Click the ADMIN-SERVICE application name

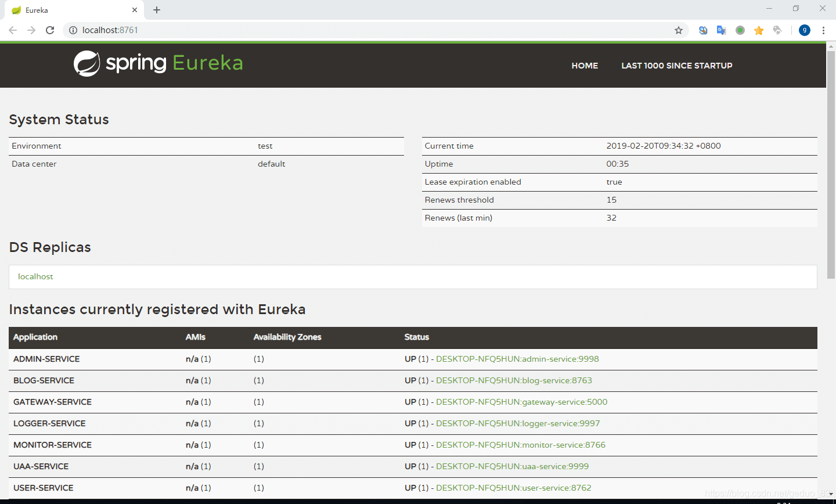point(46,359)
